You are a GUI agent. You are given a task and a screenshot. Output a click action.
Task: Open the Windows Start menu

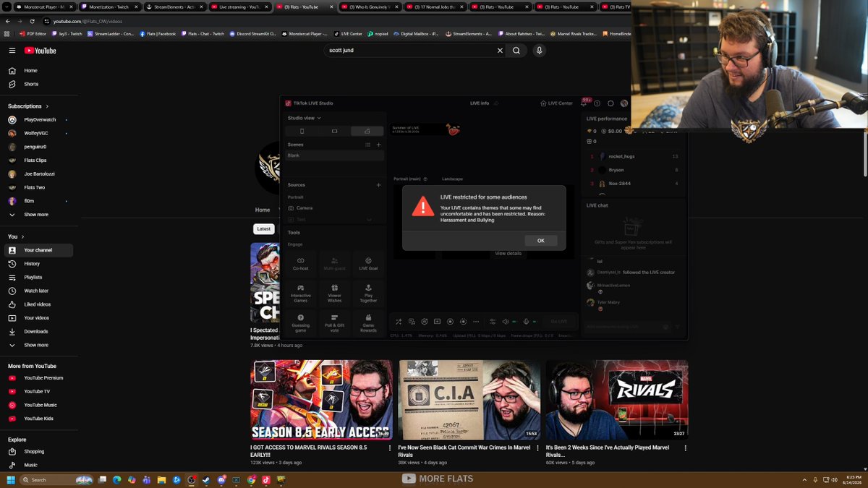11,479
